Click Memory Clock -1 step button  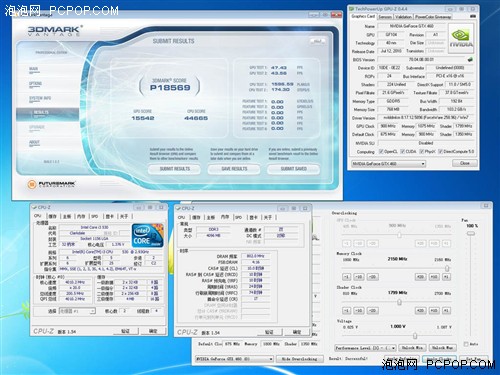tap(347, 277)
